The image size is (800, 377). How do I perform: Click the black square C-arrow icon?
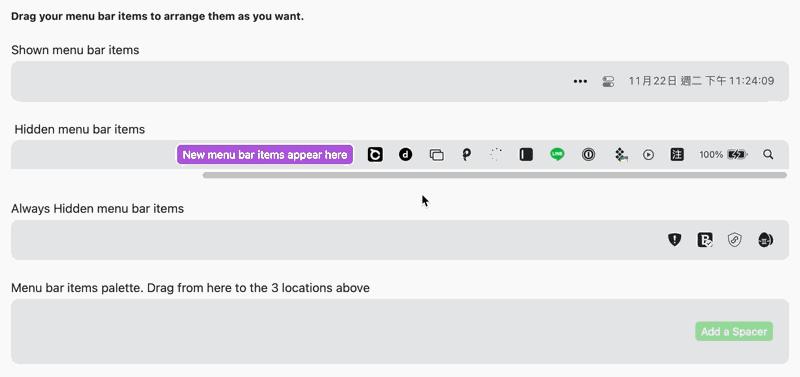pos(375,155)
